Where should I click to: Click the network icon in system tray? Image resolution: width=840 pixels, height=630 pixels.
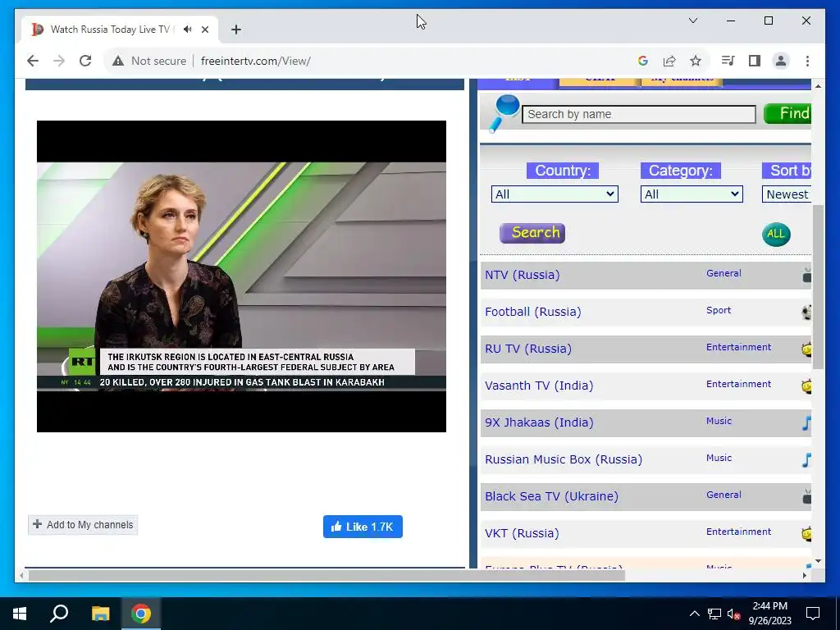(714, 614)
